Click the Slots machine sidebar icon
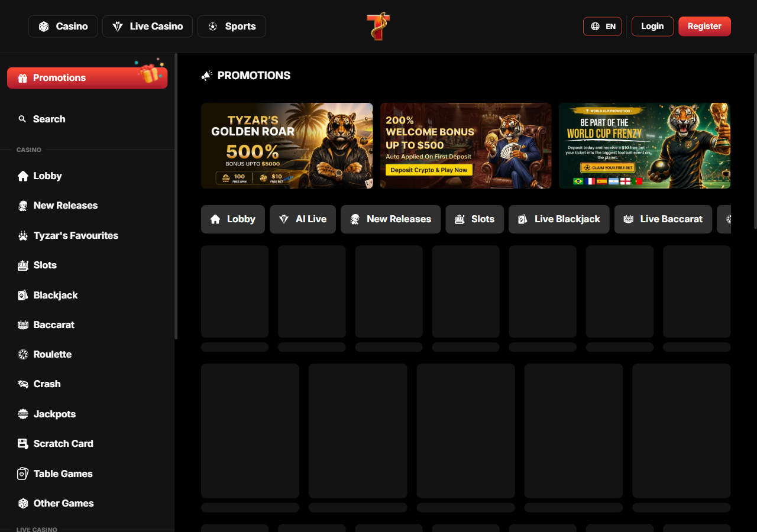Image resolution: width=757 pixels, height=532 pixels. click(23, 265)
